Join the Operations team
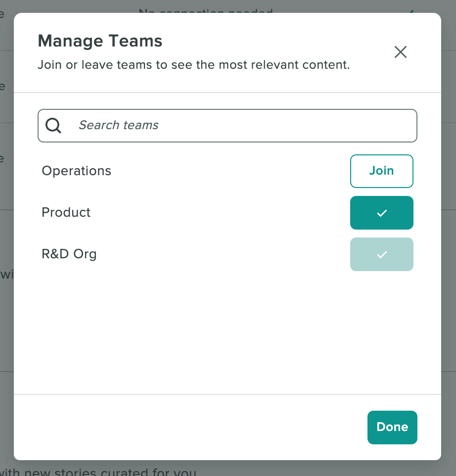456x476 pixels. pos(381,171)
